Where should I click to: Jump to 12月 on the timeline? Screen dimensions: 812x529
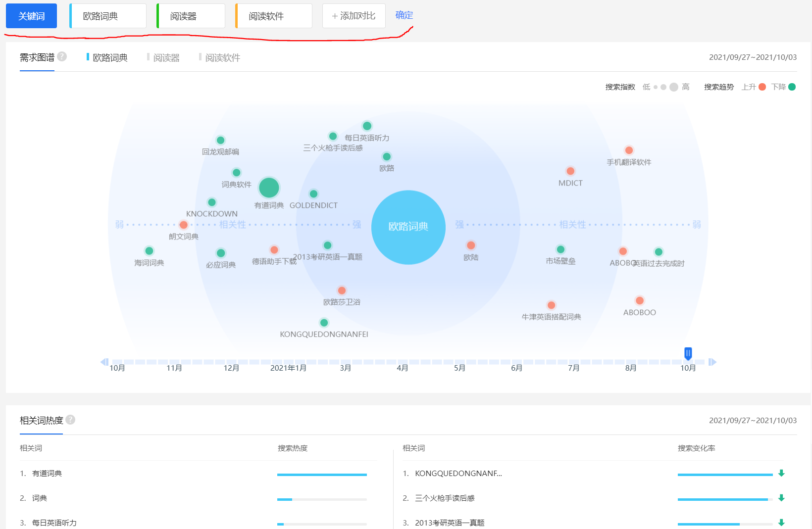tap(231, 368)
